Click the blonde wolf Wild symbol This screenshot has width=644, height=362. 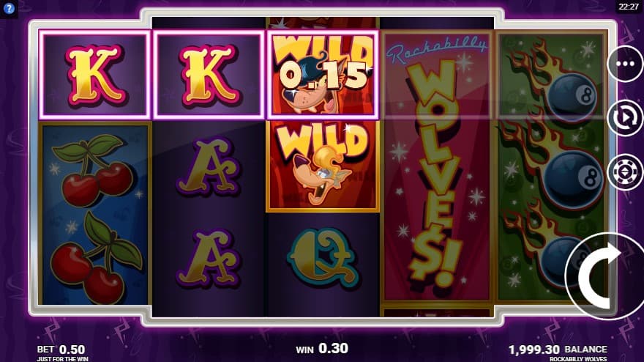323,166
